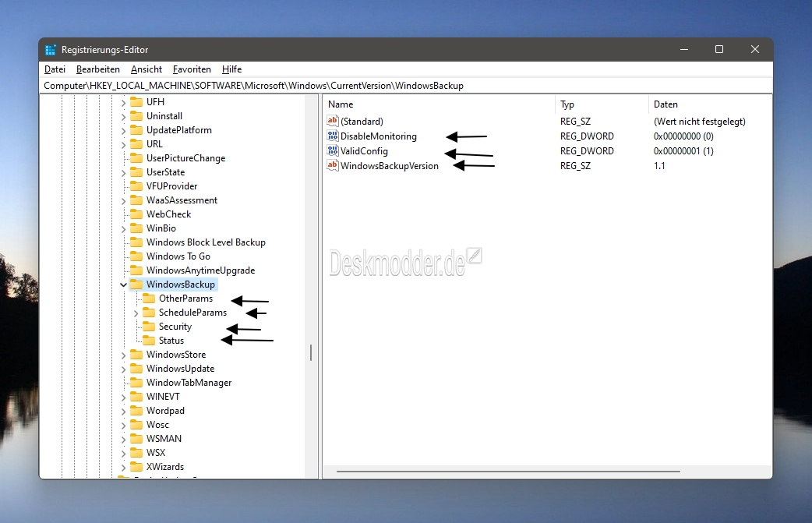Expand the Wordpad registry key
The width and height of the screenshot is (812, 523).
coord(123,411)
